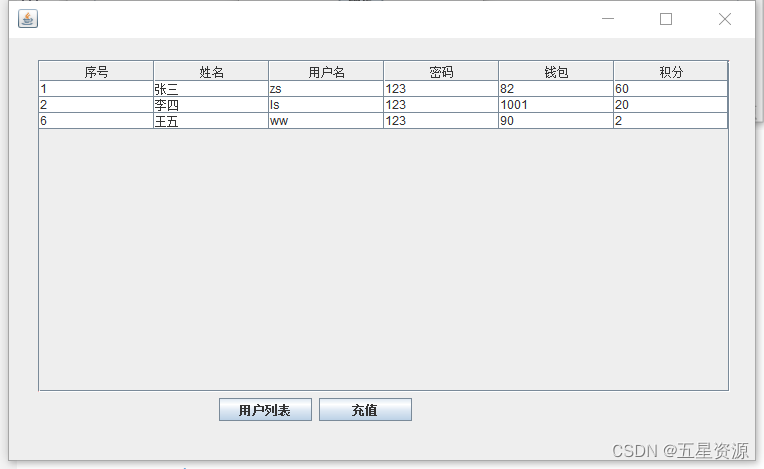Screen dimensions: 764x469
Task: Select the 序号 cell with value 1
Action: [x=96, y=89]
